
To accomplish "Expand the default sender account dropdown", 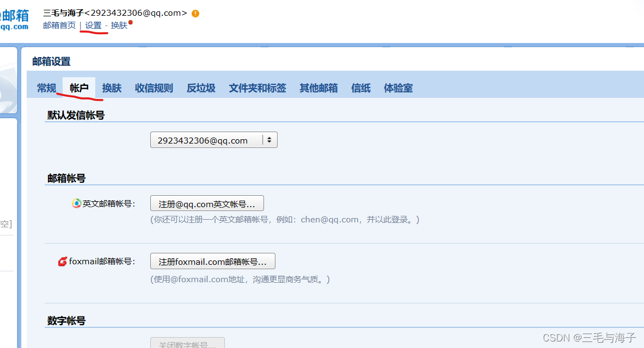I will (214, 140).
